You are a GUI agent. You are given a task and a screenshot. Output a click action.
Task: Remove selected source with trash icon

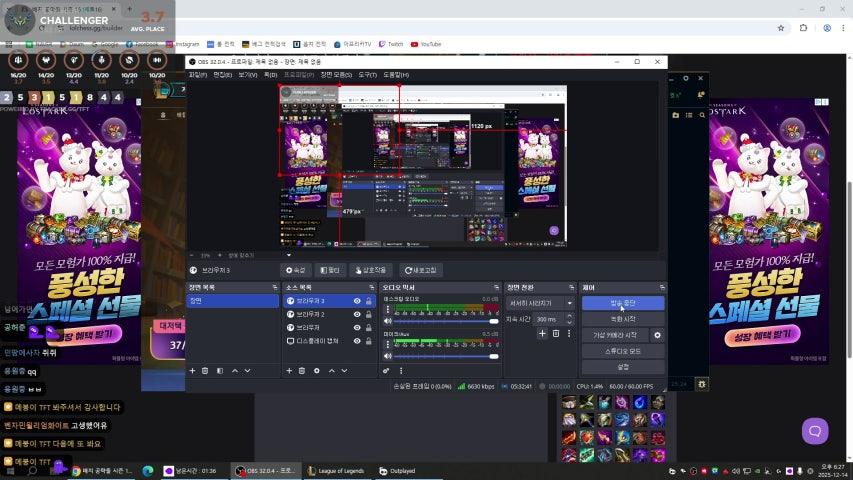[302, 370]
